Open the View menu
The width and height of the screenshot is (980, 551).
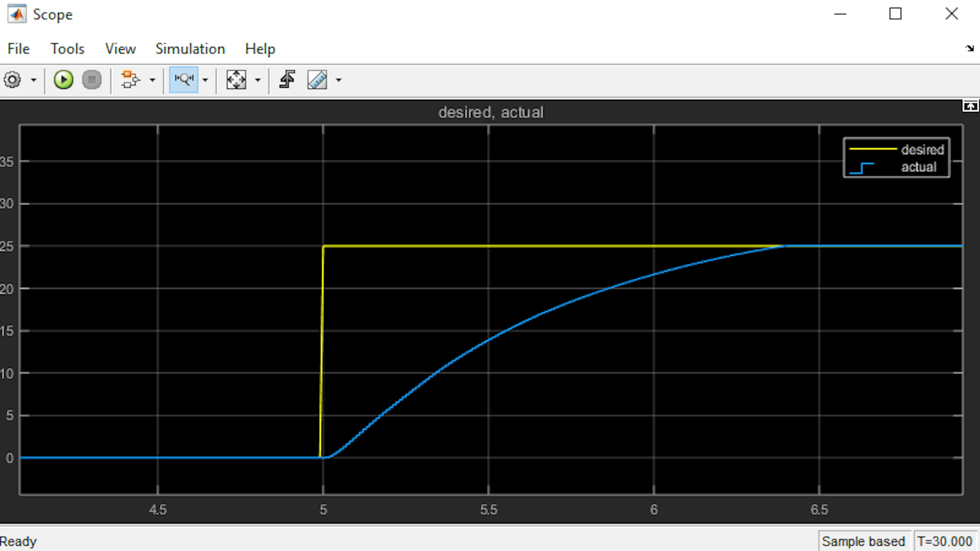(120, 49)
